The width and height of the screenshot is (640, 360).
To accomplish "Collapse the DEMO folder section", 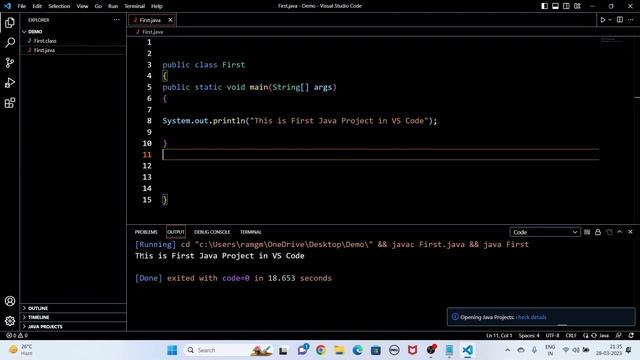I will point(73,31).
